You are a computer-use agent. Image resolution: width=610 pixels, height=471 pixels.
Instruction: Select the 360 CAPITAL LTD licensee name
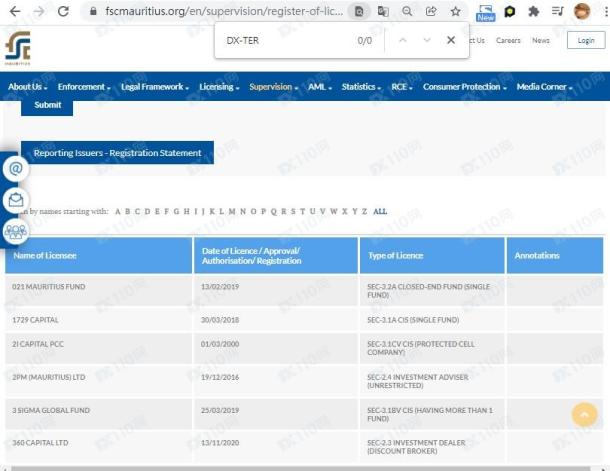pyautogui.click(x=40, y=443)
